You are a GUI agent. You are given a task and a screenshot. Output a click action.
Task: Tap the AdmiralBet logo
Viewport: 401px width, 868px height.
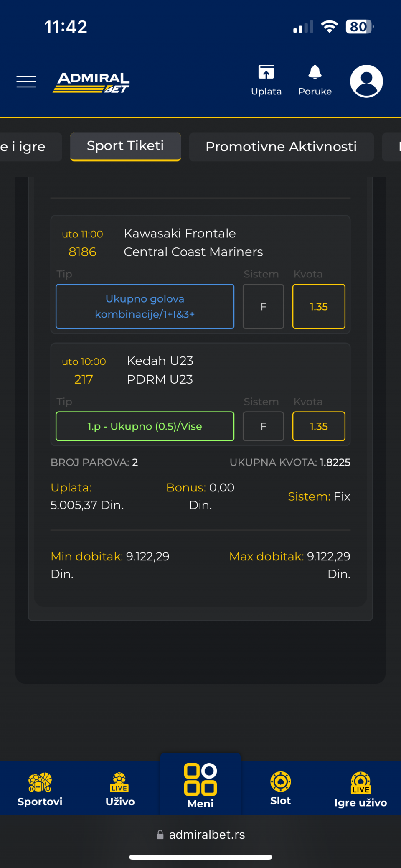click(x=91, y=82)
